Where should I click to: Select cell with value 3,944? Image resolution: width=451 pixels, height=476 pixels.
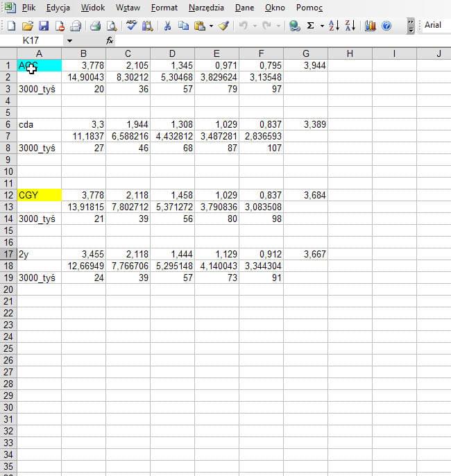(305, 65)
